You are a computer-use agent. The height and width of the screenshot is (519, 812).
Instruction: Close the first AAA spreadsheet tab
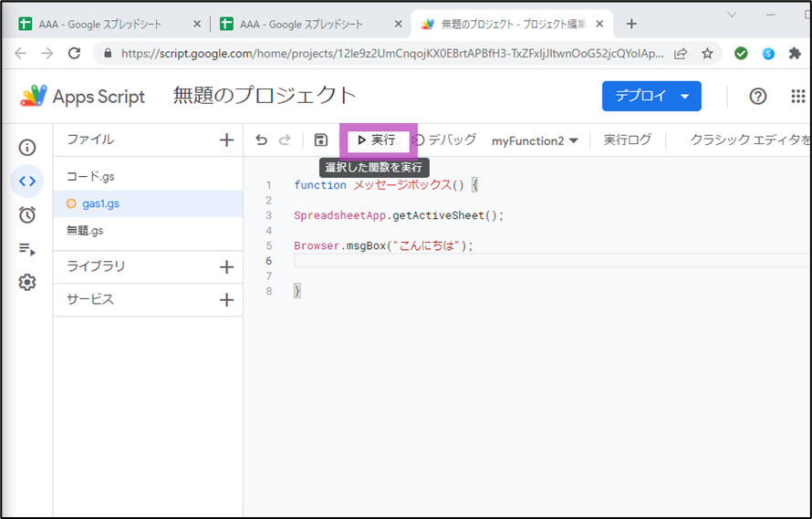click(x=197, y=25)
